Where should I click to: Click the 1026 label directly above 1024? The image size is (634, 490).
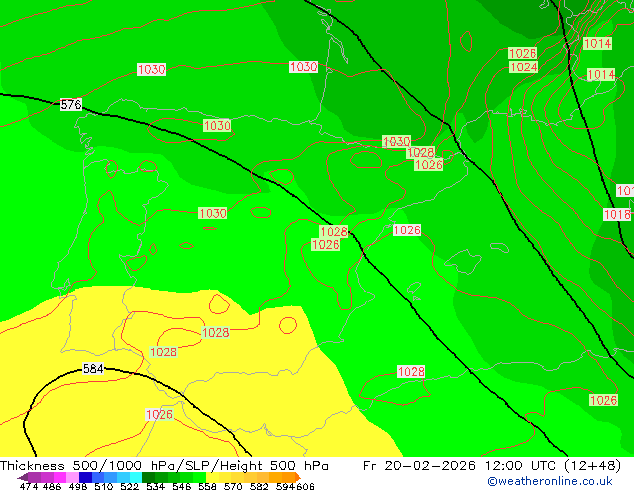point(522,53)
